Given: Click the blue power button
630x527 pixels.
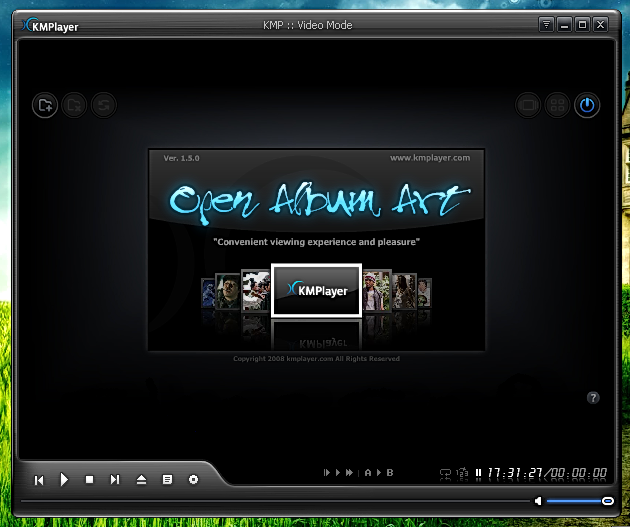Looking at the screenshot, I should point(587,105).
